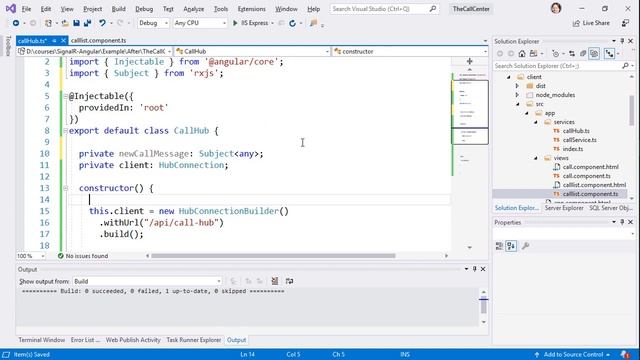Undo the last edit via toolbar
This screenshot has height=360, width=640.
pyautogui.click(x=102, y=23)
